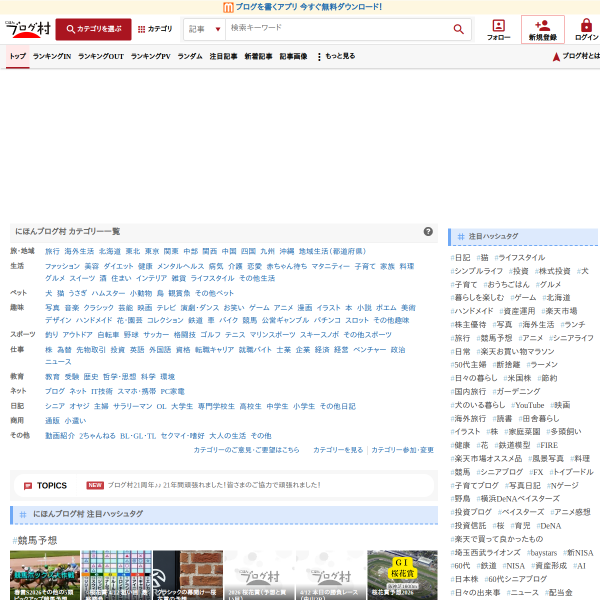Click the #ガーデニング sidebar hashtag

coord(517,391)
